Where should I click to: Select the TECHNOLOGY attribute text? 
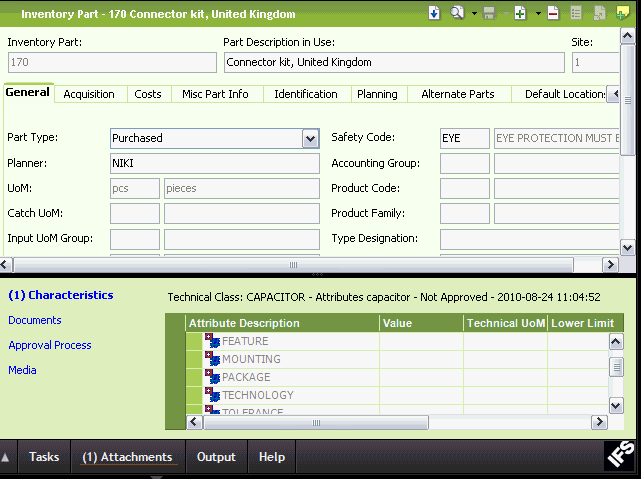[x=258, y=395]
